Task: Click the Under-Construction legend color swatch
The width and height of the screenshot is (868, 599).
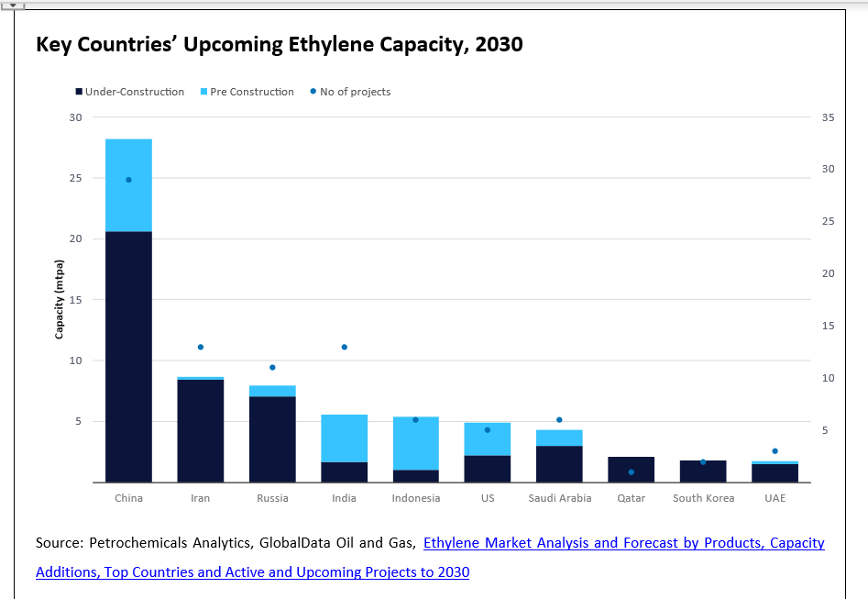Action: (x=79, y=92)
